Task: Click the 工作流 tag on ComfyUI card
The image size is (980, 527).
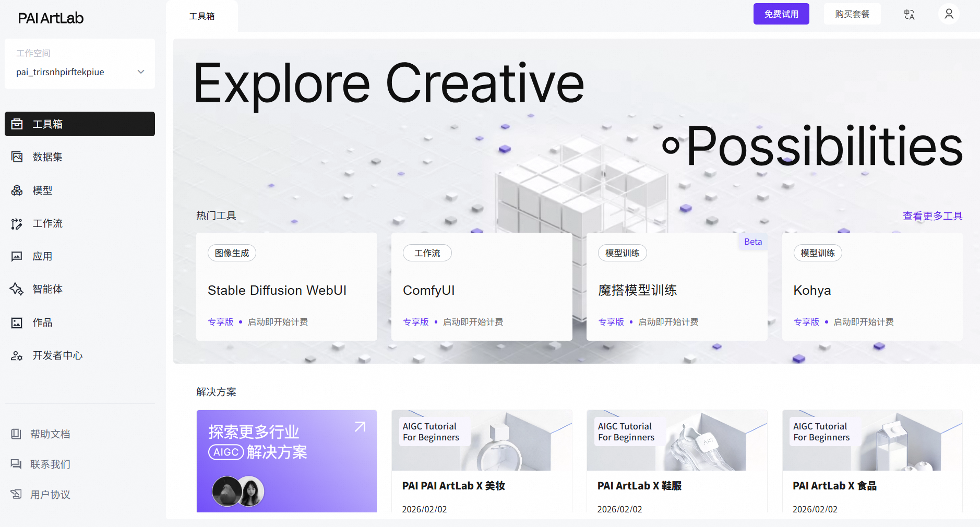Action: coord(427,253)
